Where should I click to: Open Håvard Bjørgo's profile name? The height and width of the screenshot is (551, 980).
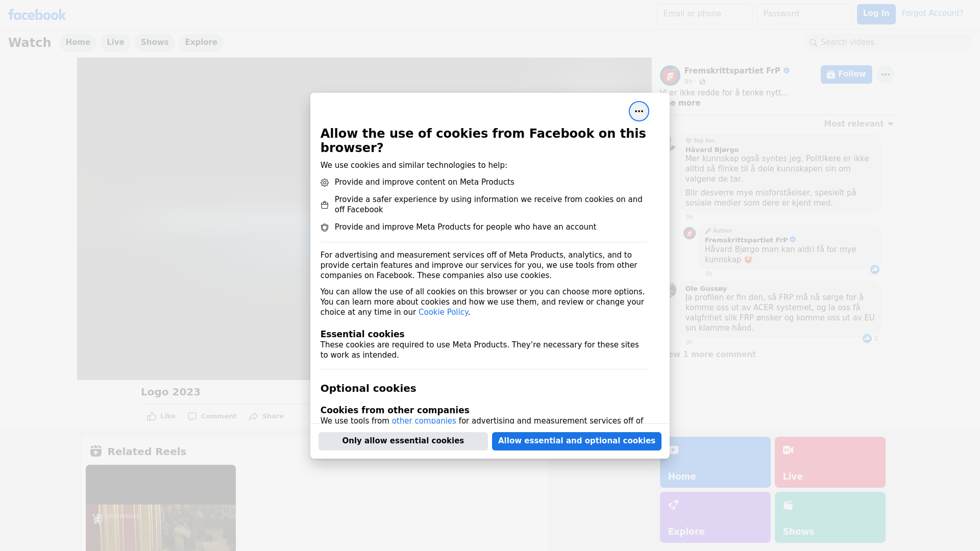coord(712,149)
